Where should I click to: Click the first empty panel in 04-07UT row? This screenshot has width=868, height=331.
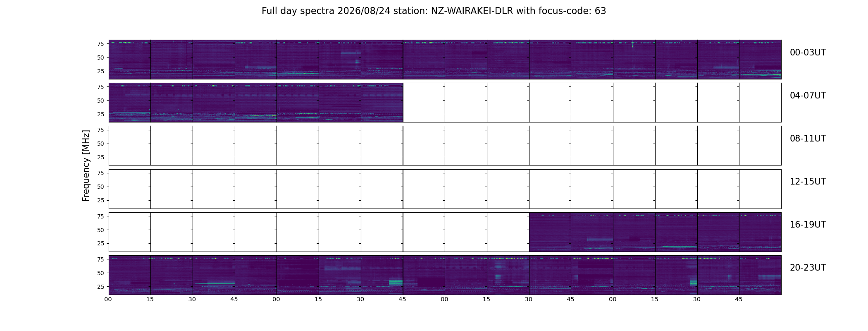424,103
